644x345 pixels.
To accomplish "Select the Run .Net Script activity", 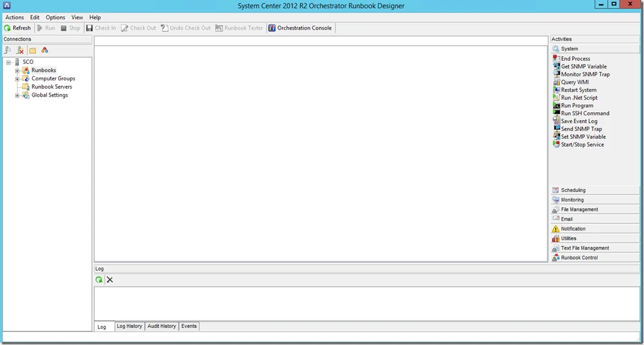I will point(579,98).
